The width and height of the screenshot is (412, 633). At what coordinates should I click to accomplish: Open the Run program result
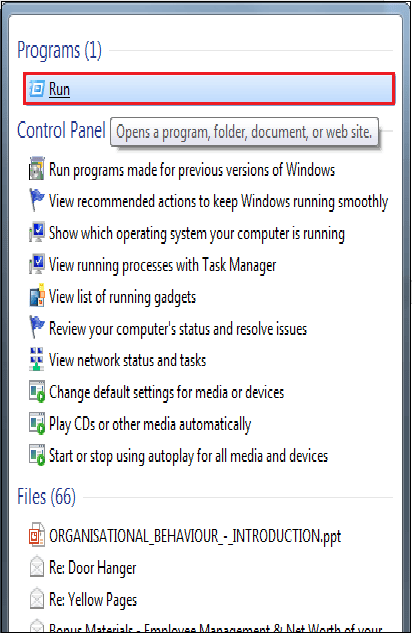click(x=209, y=89)
